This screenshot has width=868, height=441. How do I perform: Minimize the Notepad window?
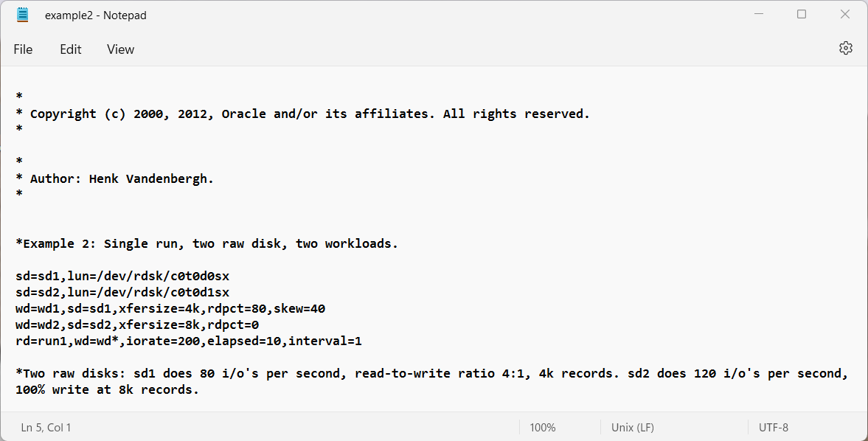[x=759, y=15]
